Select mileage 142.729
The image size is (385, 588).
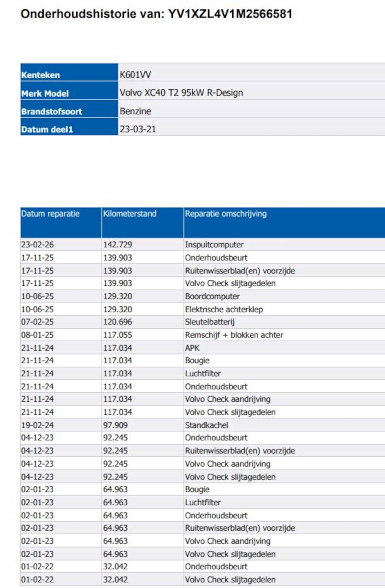pos(118,245)
